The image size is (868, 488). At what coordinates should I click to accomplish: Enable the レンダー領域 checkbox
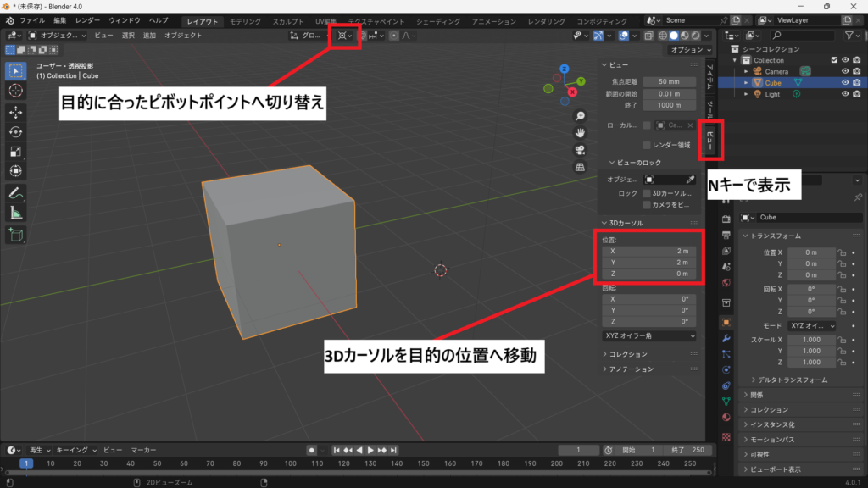[646, 145]
